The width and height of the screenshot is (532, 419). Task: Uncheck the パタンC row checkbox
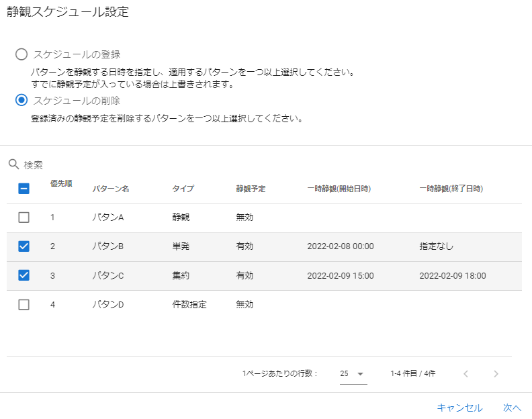(x=24, y=275)
